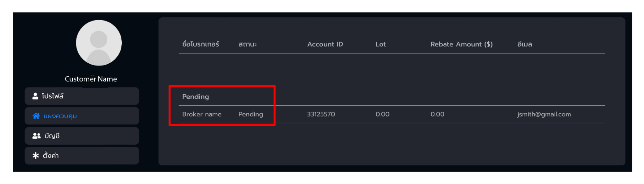This screenshot has width=644, height=184.
Task: Open the customer profile avatar image
Action: [99, 43]
